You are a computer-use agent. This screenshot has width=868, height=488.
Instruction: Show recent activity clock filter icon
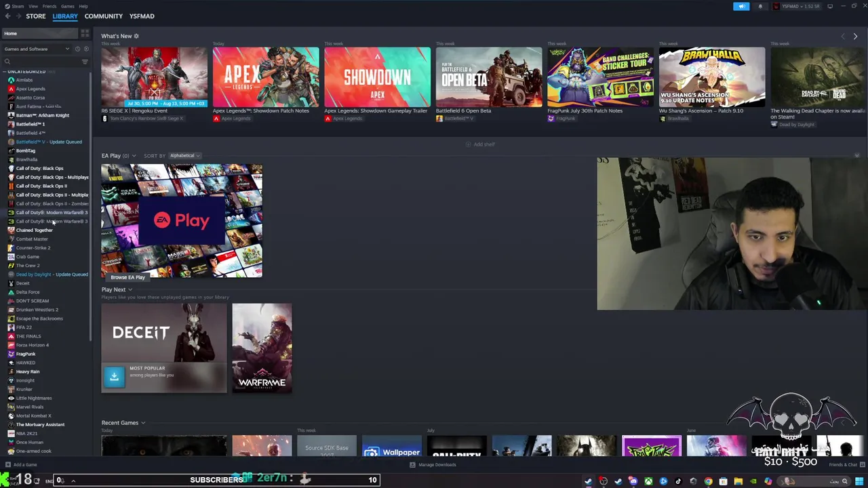[x=77, y=49]
